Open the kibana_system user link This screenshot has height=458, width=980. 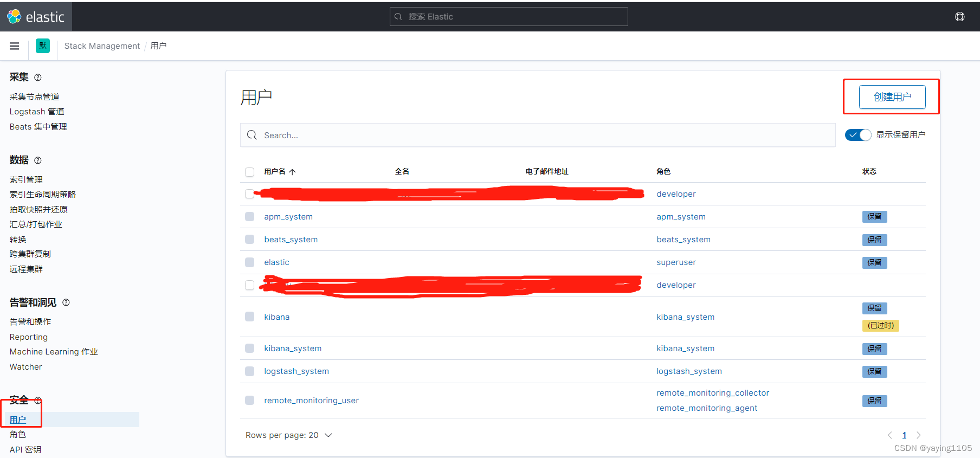pyautogui.click(x=293, y=349)
